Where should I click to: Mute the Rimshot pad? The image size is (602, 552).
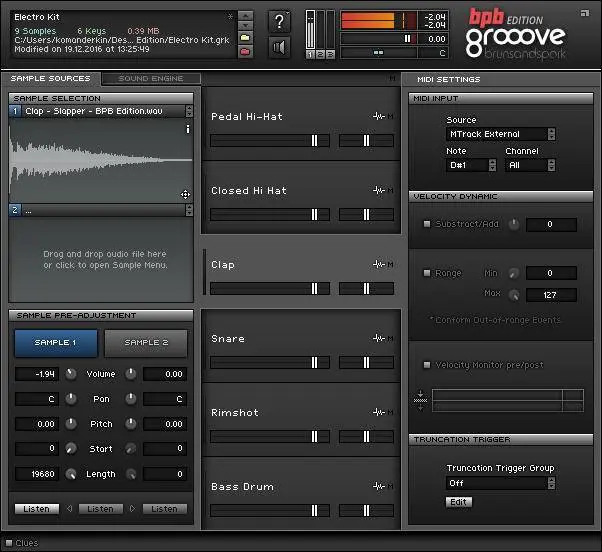[x=390, y=412]
